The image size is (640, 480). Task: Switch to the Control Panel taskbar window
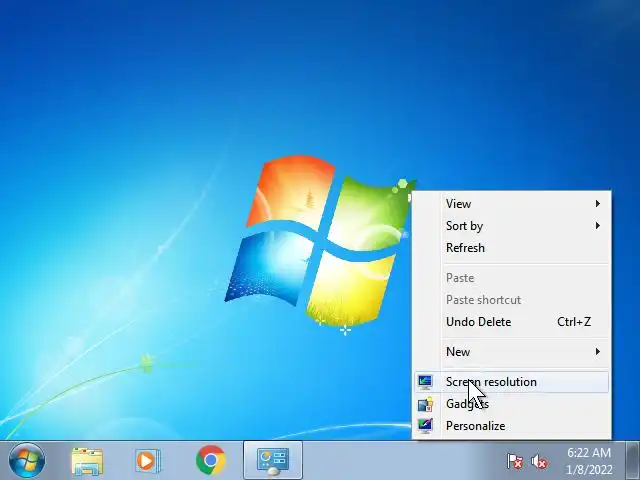(x=273, y=460)
